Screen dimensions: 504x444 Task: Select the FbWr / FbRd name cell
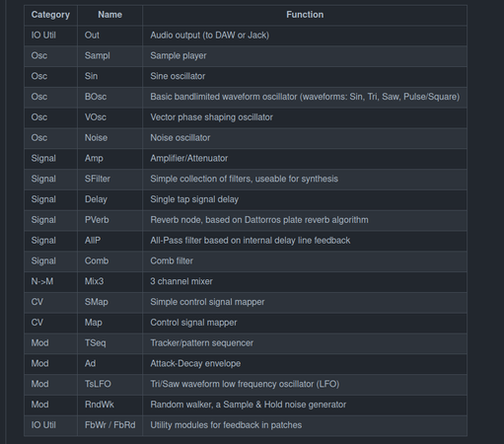pos(109,425)
